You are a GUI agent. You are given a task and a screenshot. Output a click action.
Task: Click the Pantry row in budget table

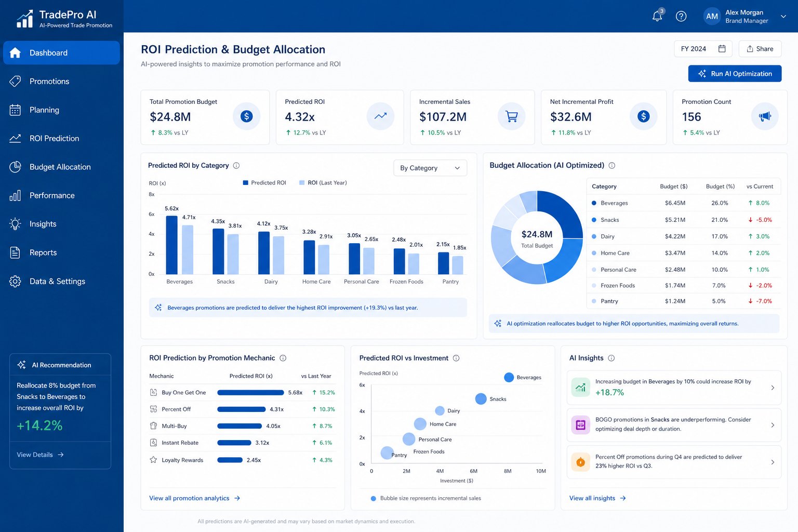click(x=683, y=301)
